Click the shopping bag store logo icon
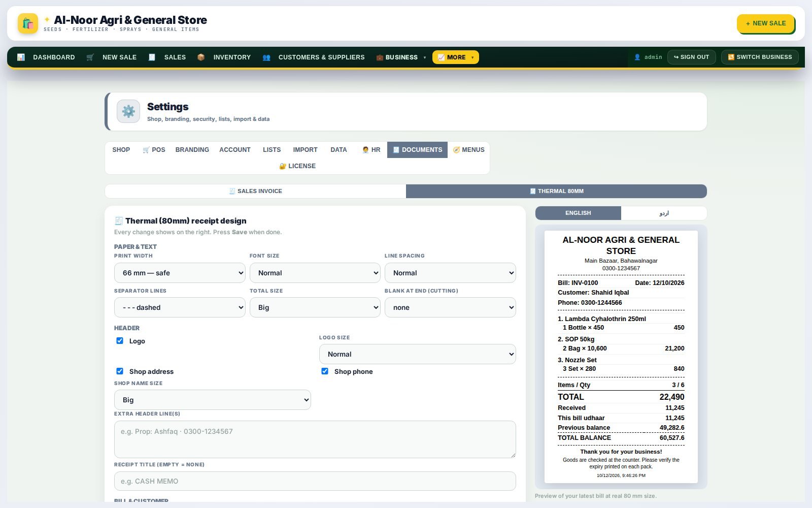 pyautogui.click(x=28, y=23)
